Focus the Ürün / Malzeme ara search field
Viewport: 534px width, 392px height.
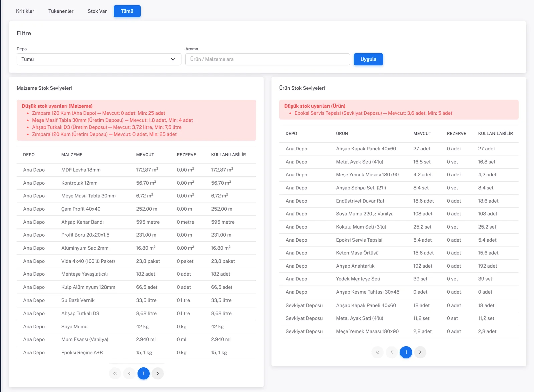tap(267, 59)
